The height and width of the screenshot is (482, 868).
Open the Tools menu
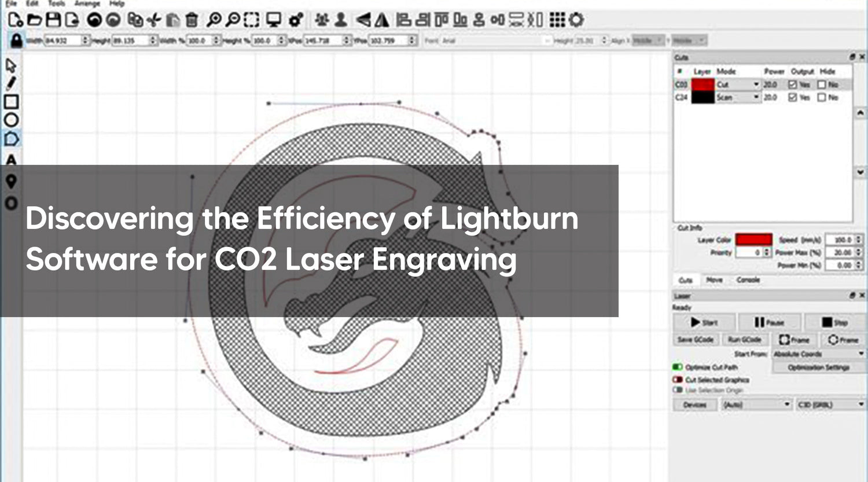pos(56,3)
